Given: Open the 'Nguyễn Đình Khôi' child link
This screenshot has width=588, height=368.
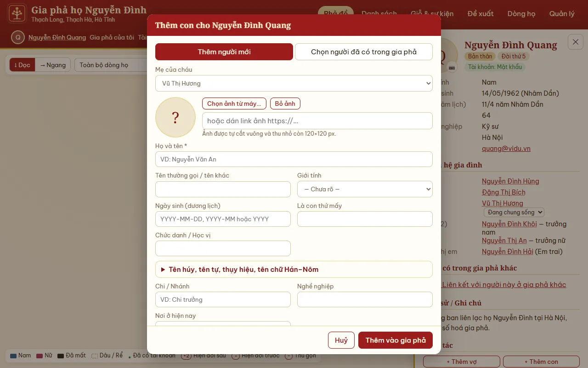Looking at the screenshot, I should coord(509,224).
